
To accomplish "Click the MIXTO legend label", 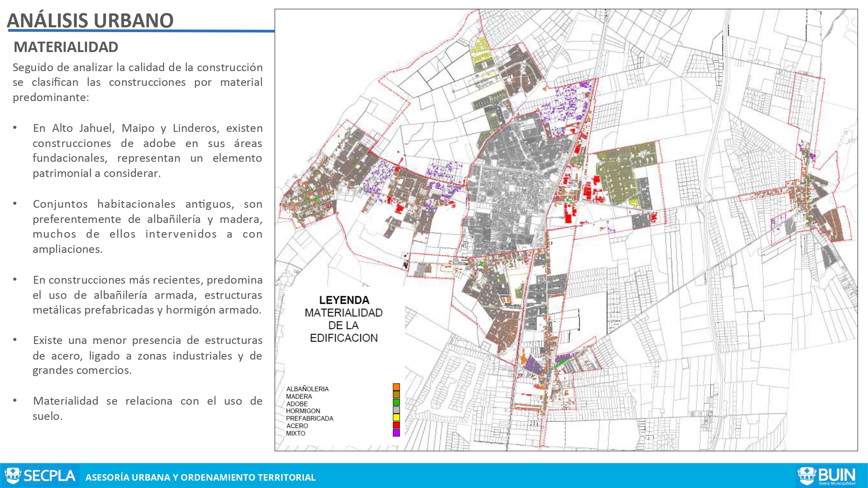I will point(296,433).
